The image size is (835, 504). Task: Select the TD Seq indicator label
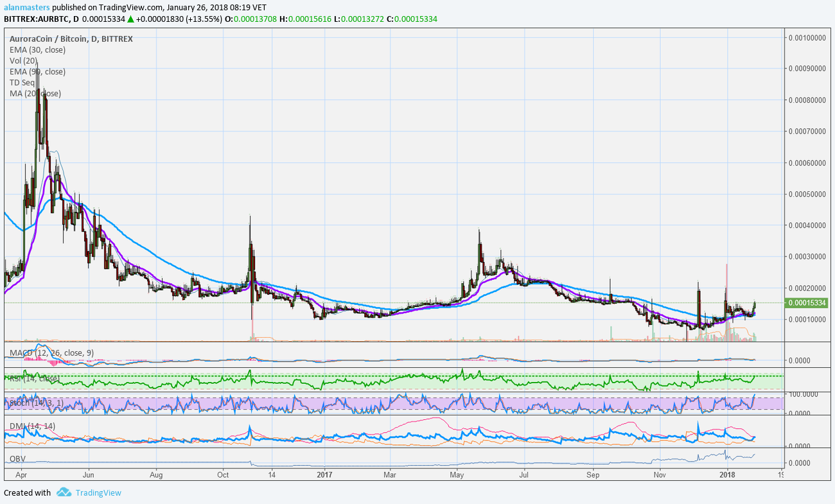(23, 83)
